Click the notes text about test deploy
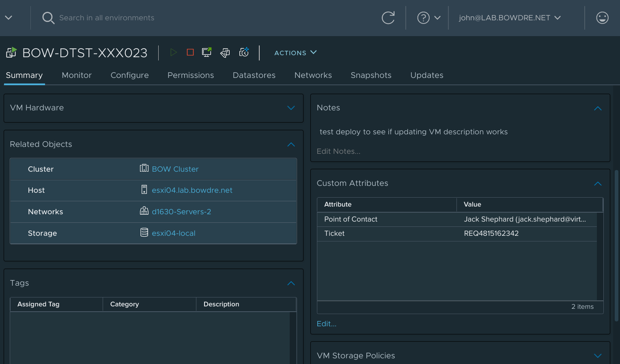This screenshot has width=620, height=364. tap(413, 132)
